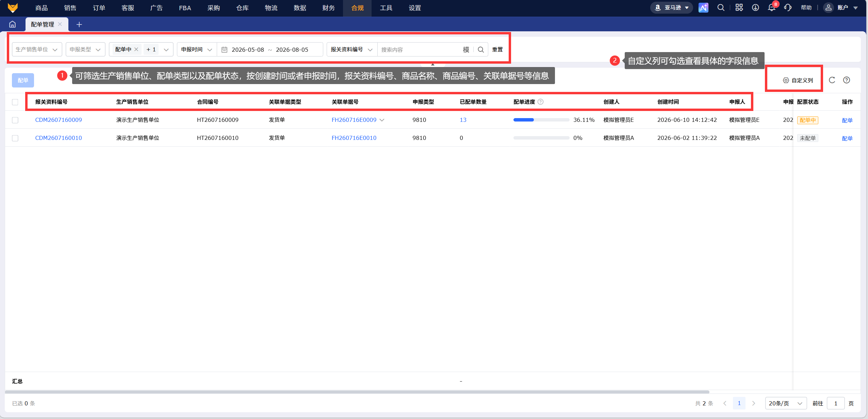Screen dimensions: 868x419
Task: Open the customer support headset icon
Action: (x=788, y=7)
